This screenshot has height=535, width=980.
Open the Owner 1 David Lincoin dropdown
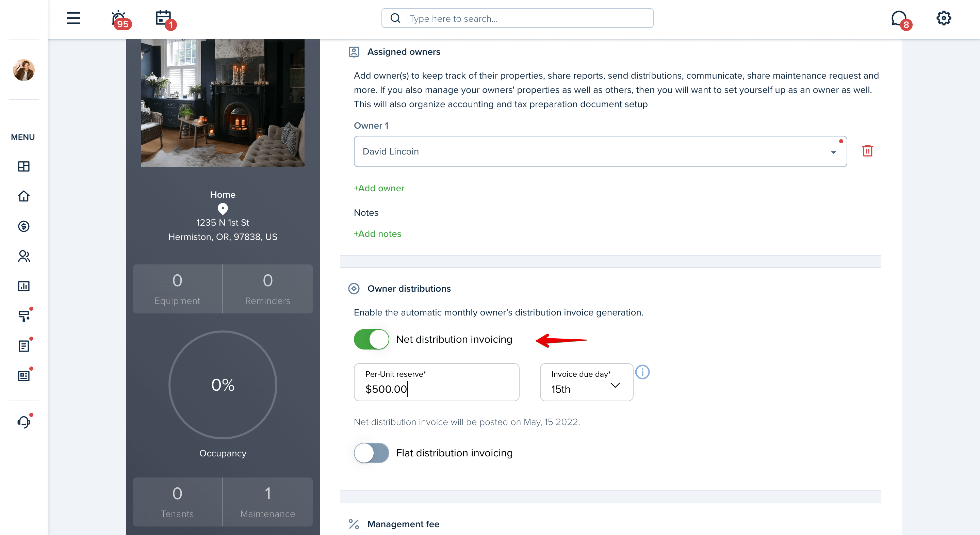600,151
